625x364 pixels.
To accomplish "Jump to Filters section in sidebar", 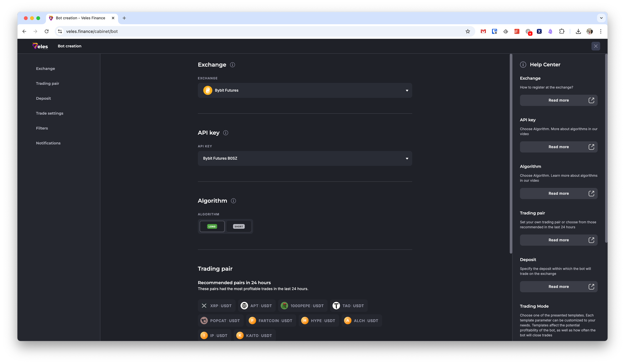I will click(42, 128).
